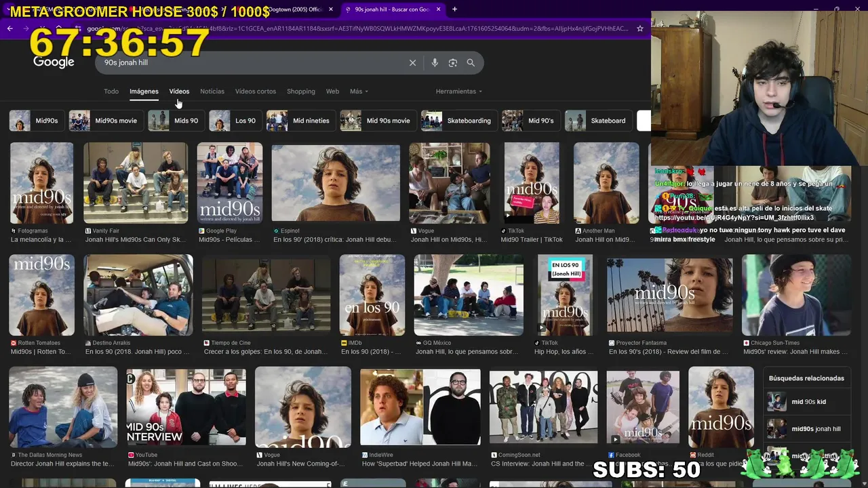Open the Videos cortos tab
868x488 pixels.
click(256, 91)
